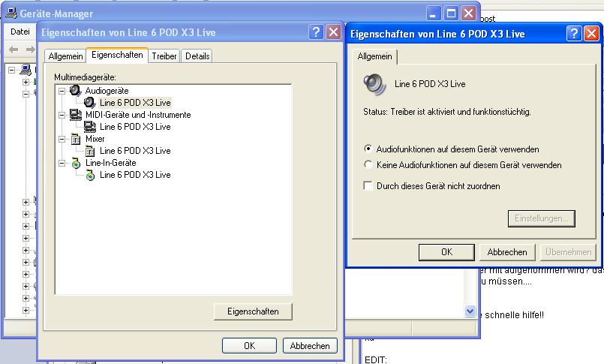Image resolution: width=604 pixels, height=364 pixels.
Task: Click speaker icon beside Line 6 POD under Audiogeräte
Action: [90, 103]
